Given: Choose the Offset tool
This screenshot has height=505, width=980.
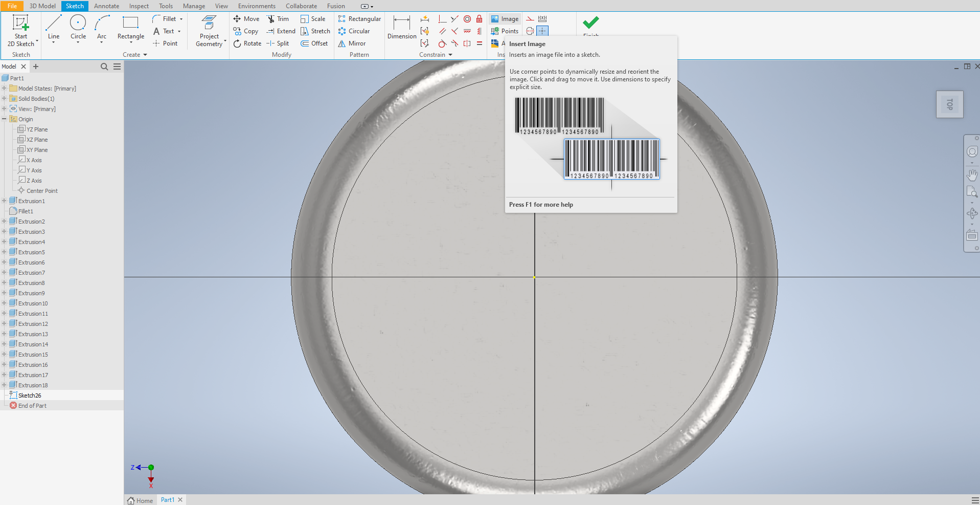Looking at the screenshot, I should point(314,43).
